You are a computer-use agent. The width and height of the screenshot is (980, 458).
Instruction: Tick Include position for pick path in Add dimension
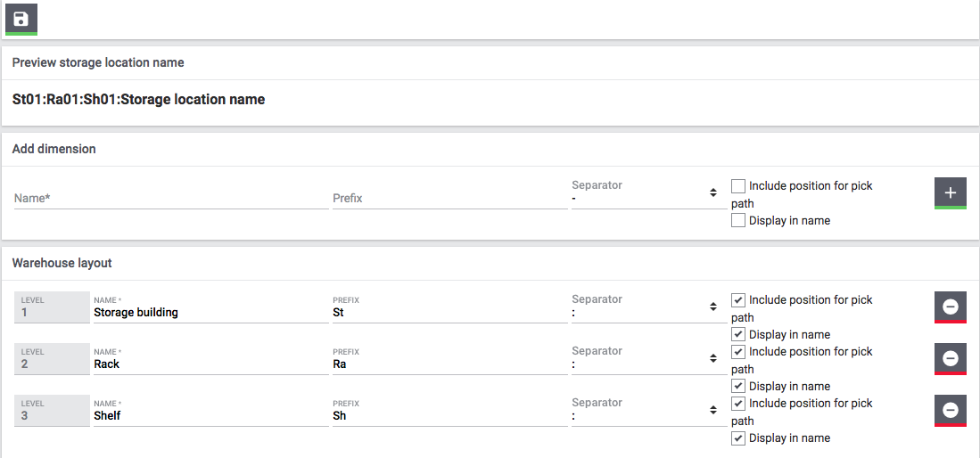point(738,186)
